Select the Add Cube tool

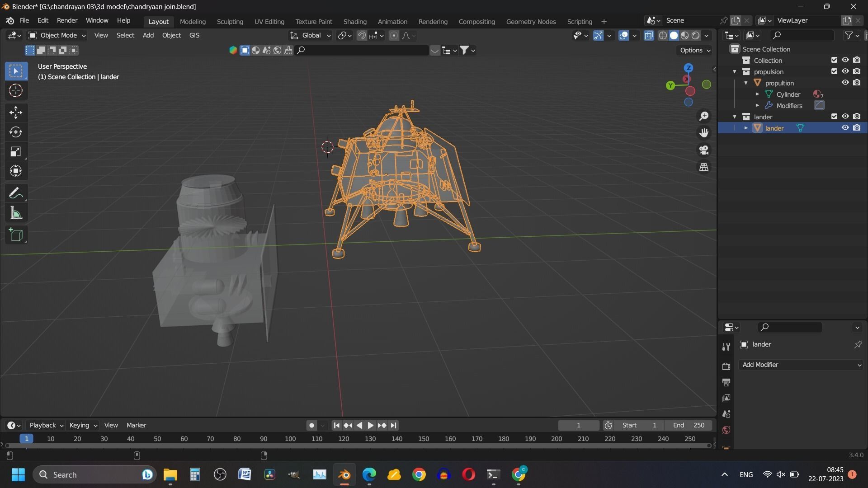tap(16, 235)
